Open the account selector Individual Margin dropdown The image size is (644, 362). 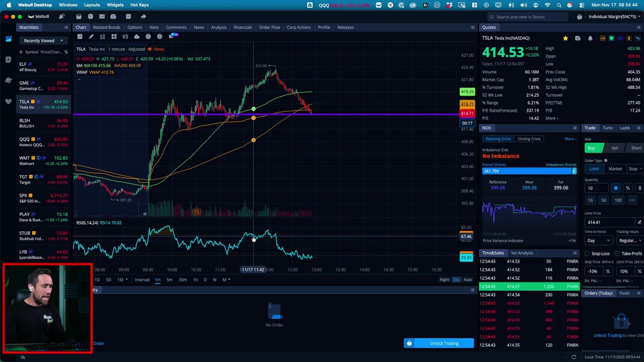614,17
